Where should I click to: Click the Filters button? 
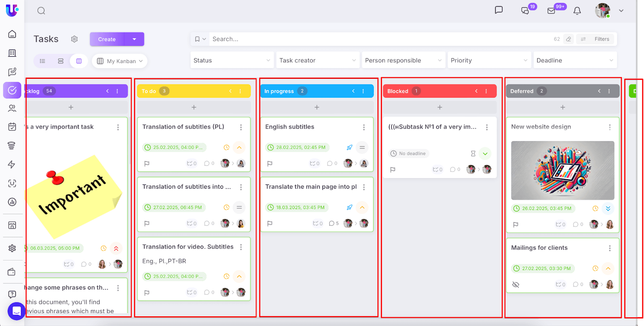point(597,39)
